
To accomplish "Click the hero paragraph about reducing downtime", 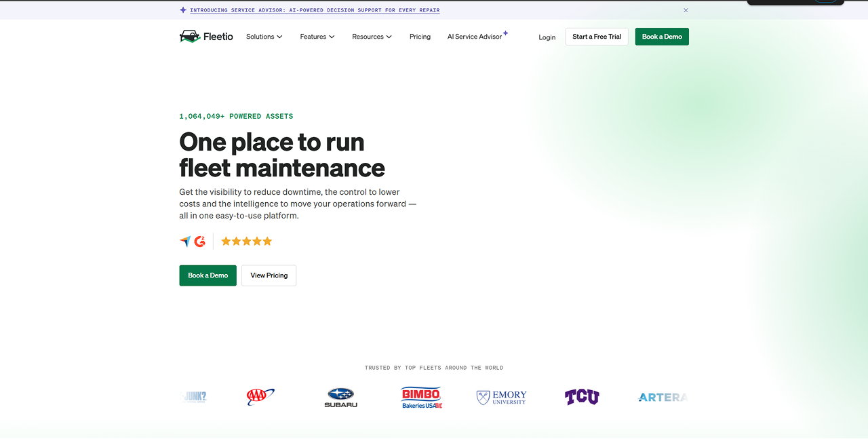I will [x=298, y=204].
